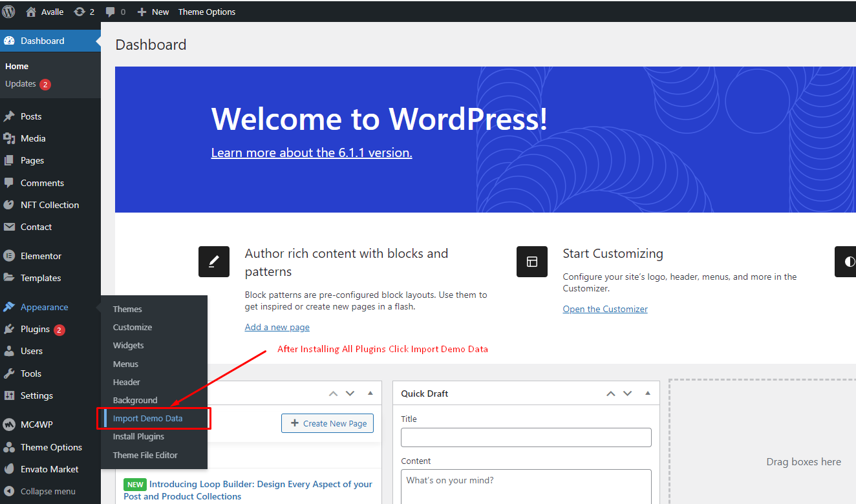Click the Pages icon in the sidebar
The width and height of the screenshot is (856, 504).
pos(9,160)
